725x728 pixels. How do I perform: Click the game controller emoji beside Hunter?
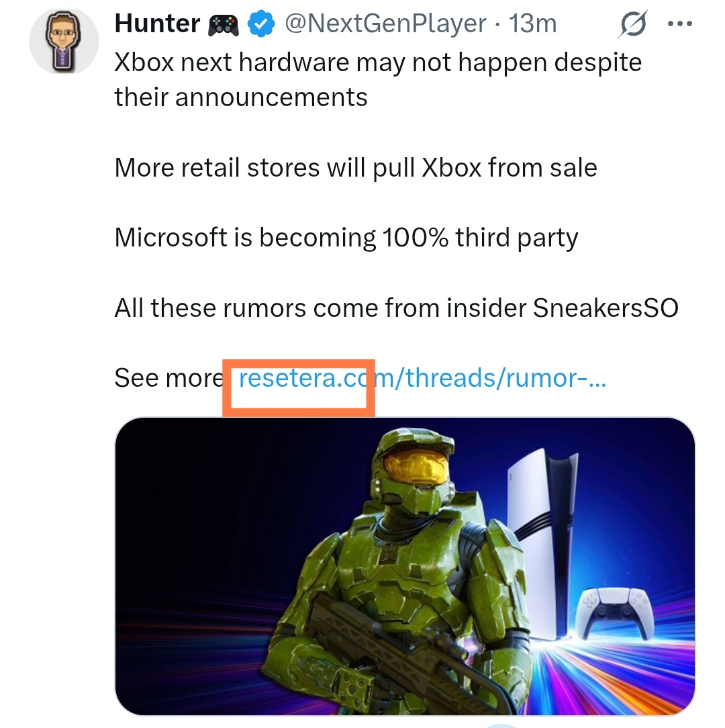224,25
